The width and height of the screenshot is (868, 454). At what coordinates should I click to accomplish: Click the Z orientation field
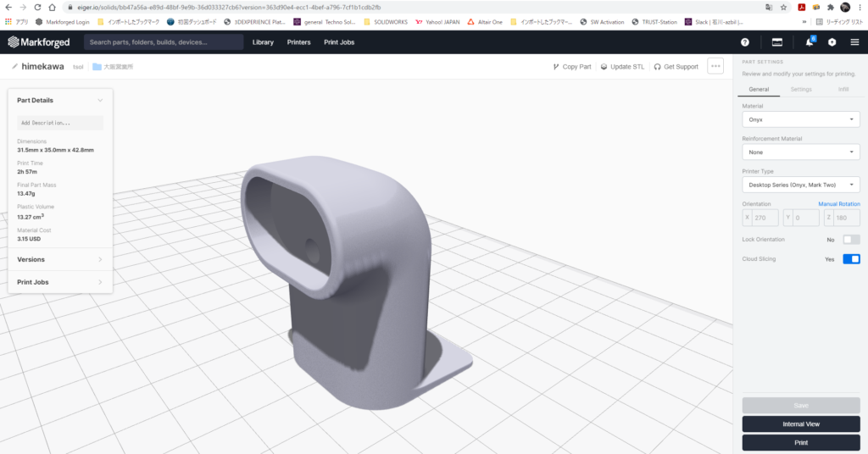tap(842, 218)
